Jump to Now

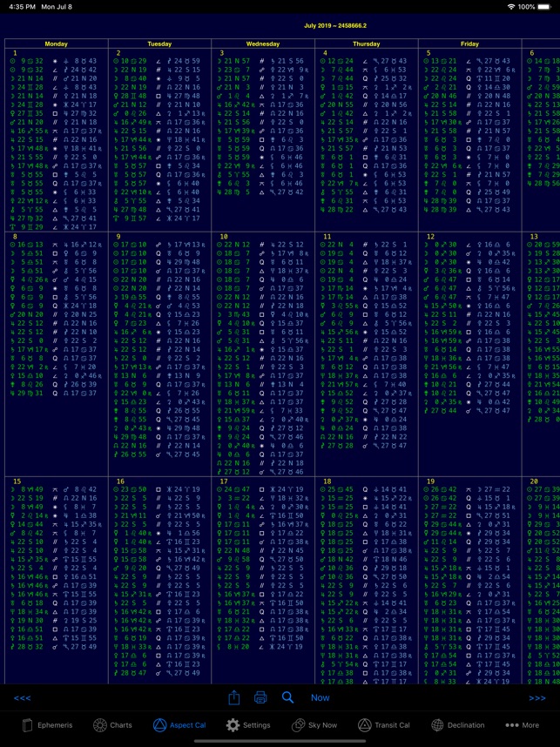[x=320, y=697]
